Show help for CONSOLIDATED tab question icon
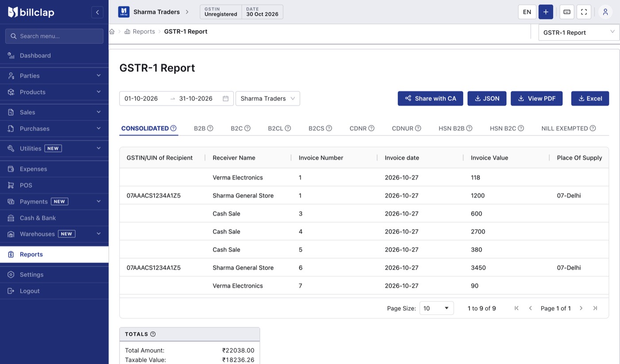 [x=174, y=128]
